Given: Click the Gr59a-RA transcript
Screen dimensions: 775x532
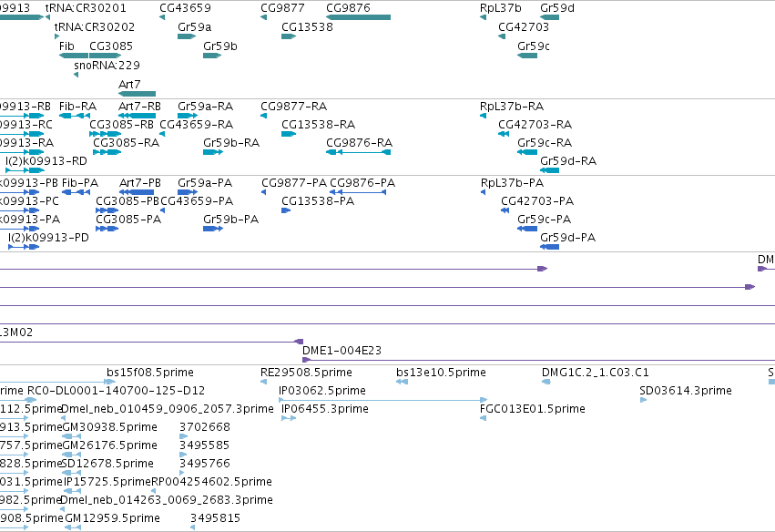Looking at the screenshot, I should [x=188, y=116].
